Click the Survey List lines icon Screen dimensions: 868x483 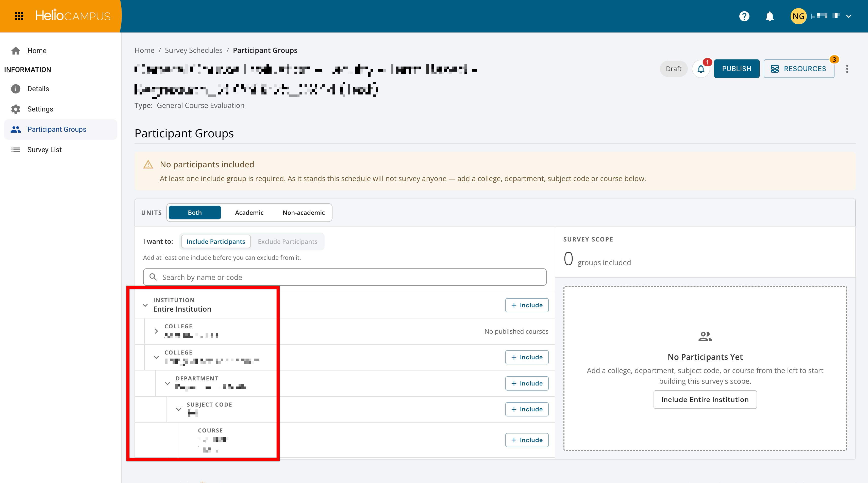coord(15,150)
